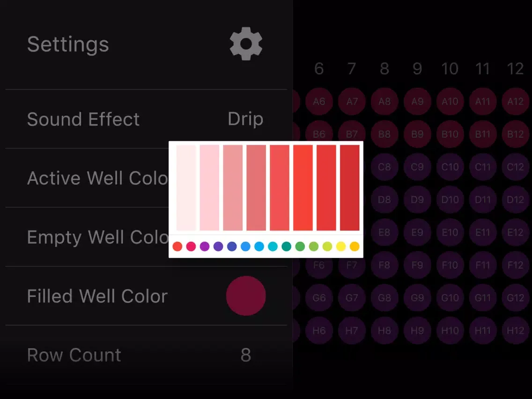Select well A12 on the plate
Viewport: 532px width, 399px height.
pyautogui.click(x=515, y=101)
